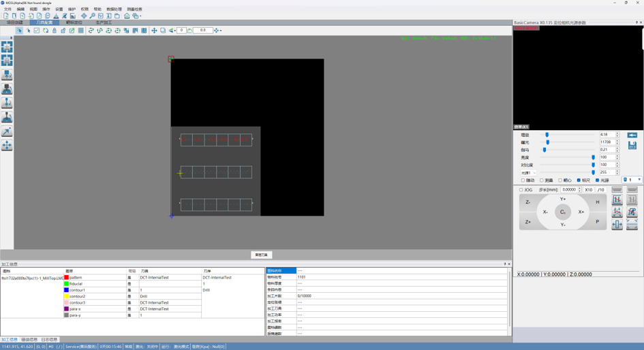Click the green refresh arrows icon in toolbar
The height and width of the screenshot is (350, 644).
click(x=46, y=31)
